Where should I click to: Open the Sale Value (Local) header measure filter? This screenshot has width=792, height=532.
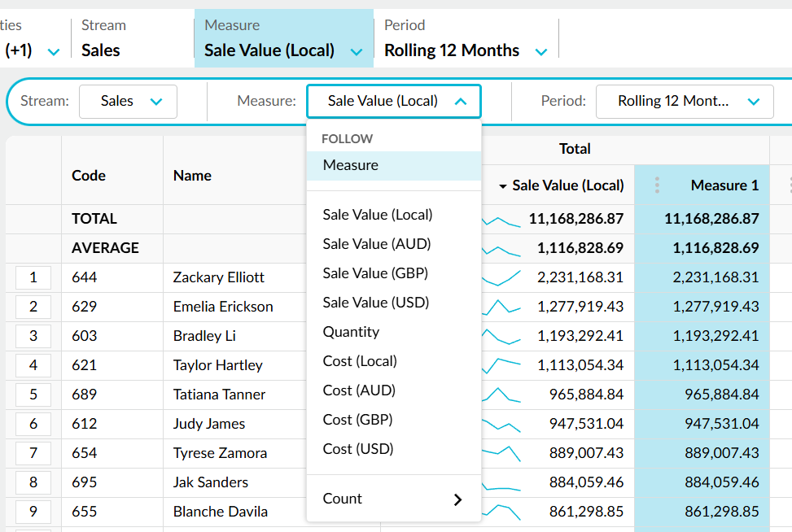tap(284, 39)
